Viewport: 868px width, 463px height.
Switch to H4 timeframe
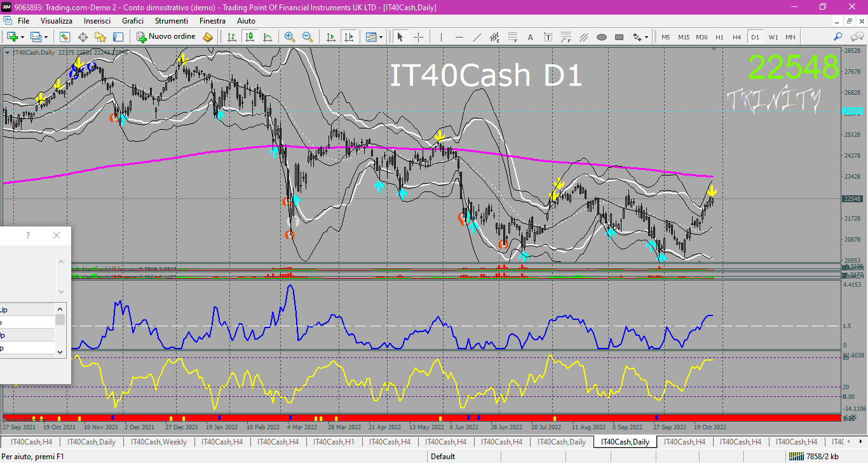(x=737, y=37)
